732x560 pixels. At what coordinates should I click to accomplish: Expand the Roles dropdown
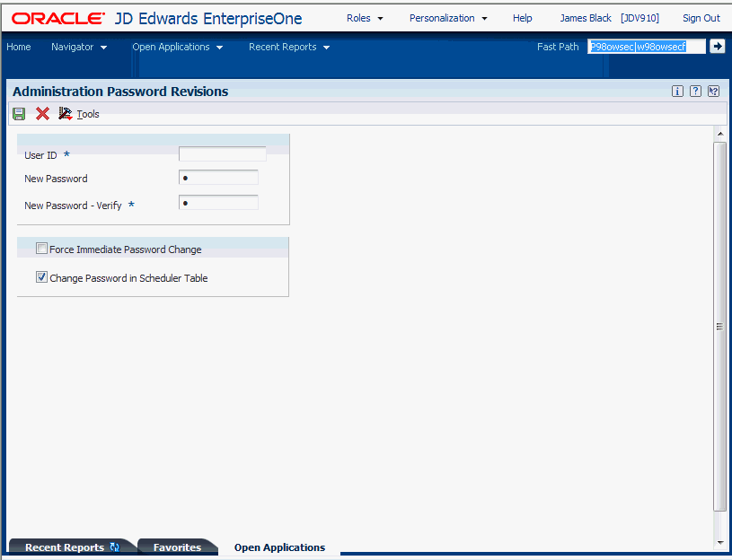[365, 18]
